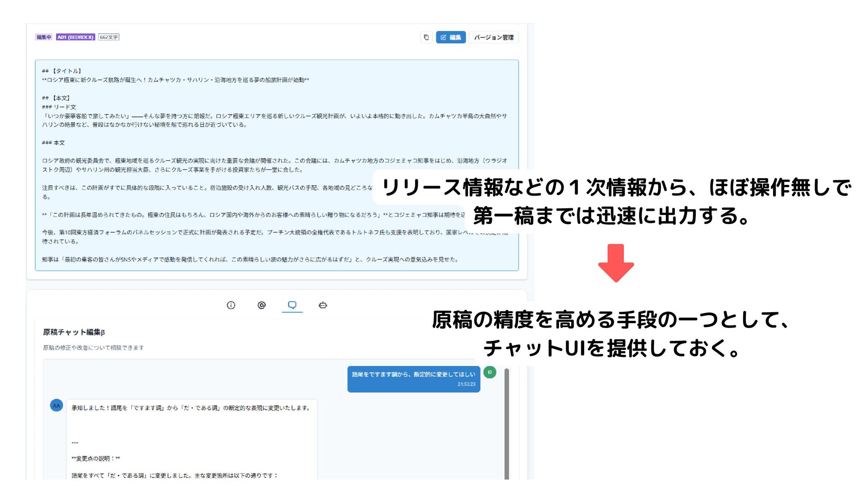This screenshot has width=868, height=488.
Task: Click the copy manuscript icon
Action: coord(426,38)
